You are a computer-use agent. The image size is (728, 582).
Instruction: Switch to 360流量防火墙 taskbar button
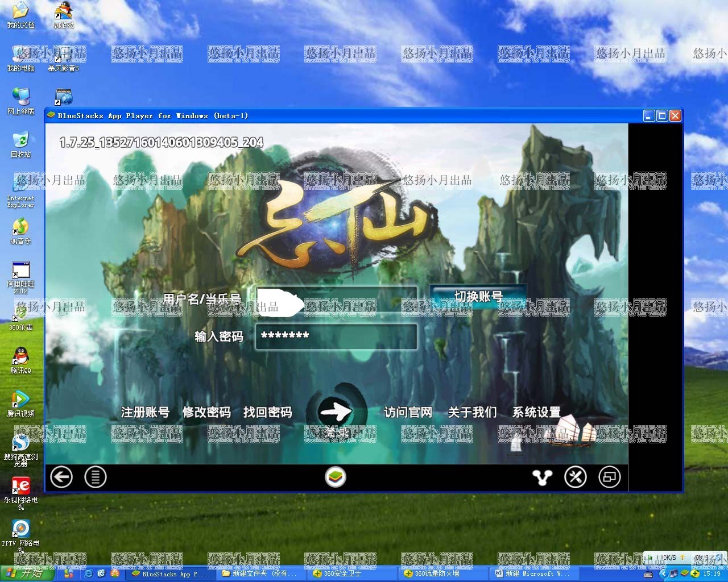point(444,574)
